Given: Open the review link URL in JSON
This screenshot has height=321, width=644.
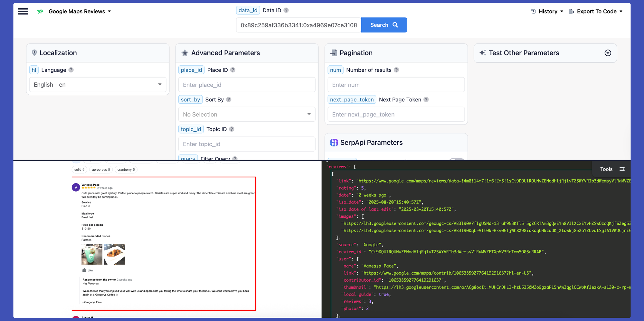Looking at the screenshot, I should click(x=494, y=181).
